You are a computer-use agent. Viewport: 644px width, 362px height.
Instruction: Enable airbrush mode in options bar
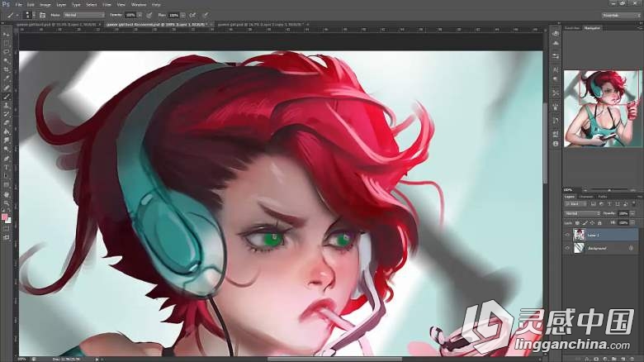click(192, 15)
